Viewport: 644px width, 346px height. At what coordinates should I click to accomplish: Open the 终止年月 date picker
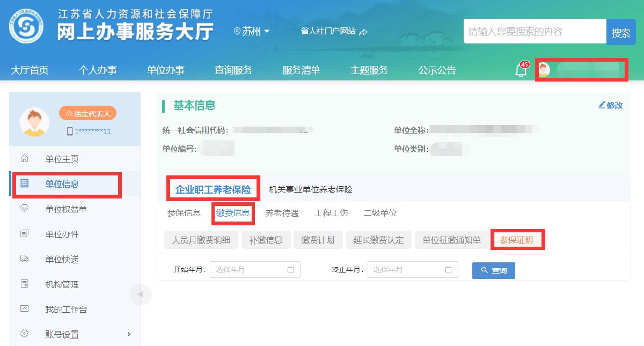coord(413,270)
